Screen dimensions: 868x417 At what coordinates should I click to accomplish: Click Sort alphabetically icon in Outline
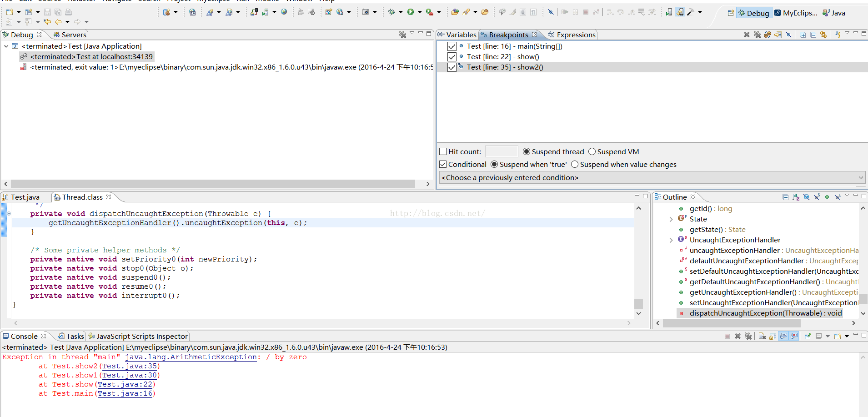tap(796, 197)
